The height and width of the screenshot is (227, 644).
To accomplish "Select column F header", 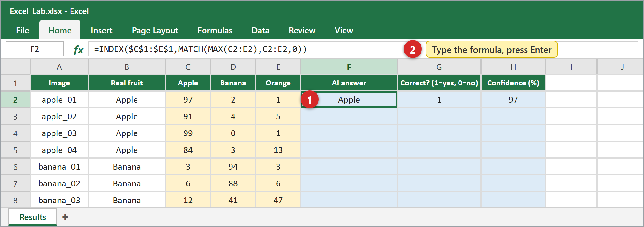I will pyautogui.click(x=349, y=67).
